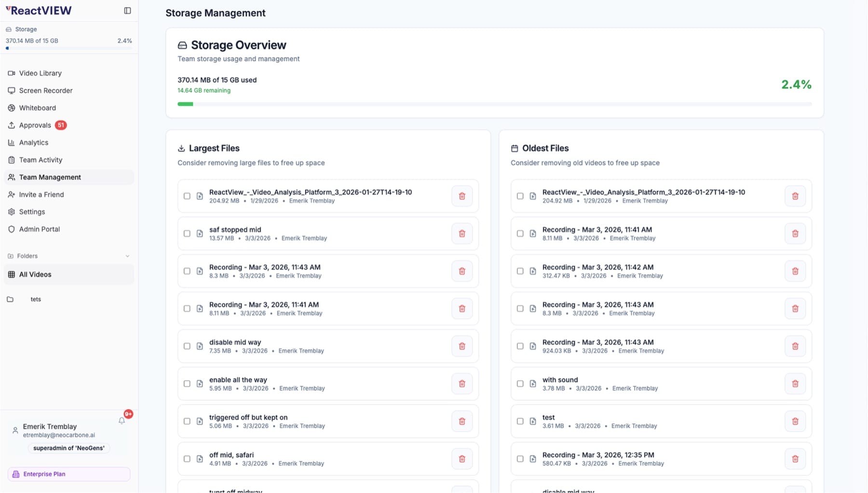Trash 'enable all the way' in Largest Files

click(462, 384)
